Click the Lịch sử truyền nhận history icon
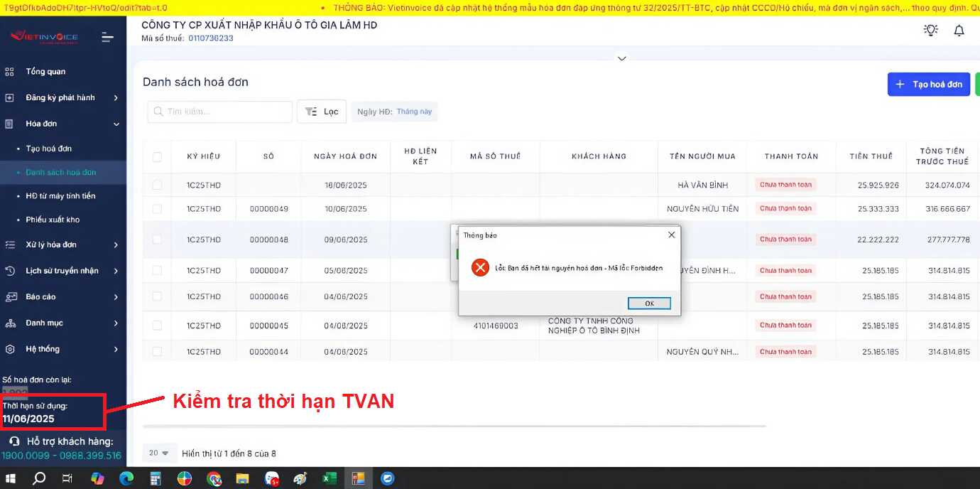The image size is (980, 489). tap(9, 270)
